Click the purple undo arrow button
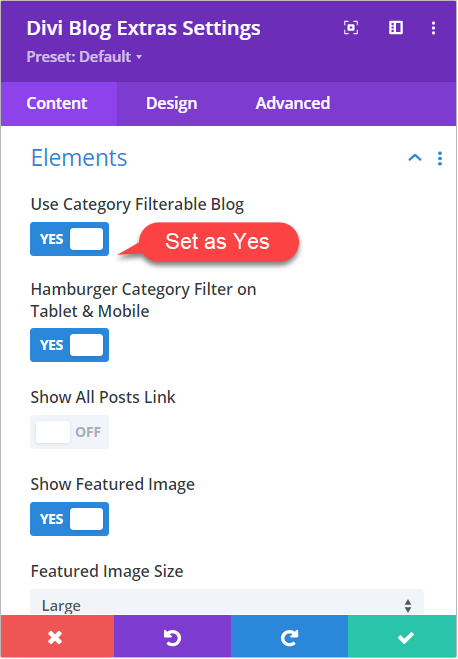Screen dimensions: 458x659 (172, 637)
